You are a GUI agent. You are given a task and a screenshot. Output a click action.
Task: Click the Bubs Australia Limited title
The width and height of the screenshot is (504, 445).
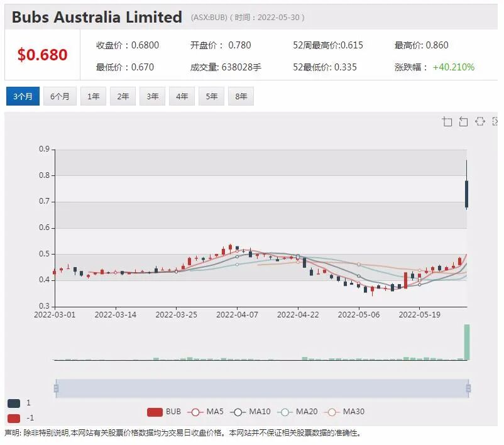pos(97,17)
